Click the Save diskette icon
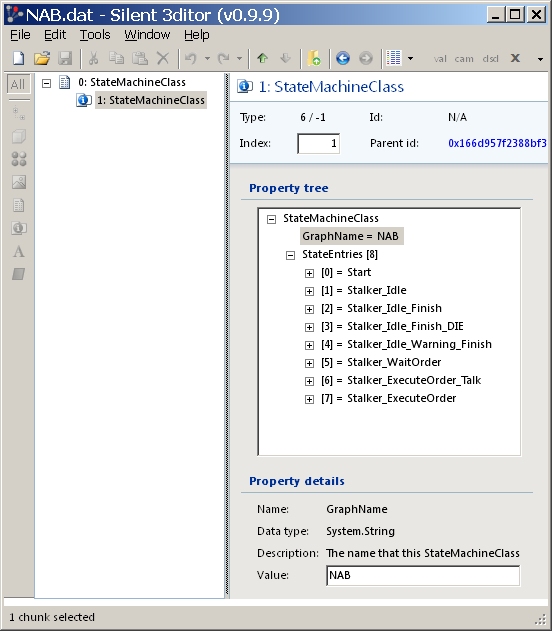 65,58
